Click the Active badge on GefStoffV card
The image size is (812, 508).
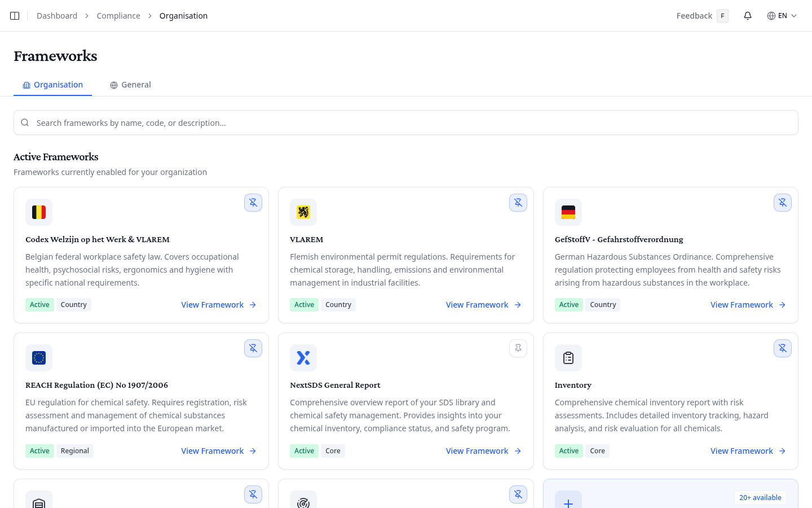[569, 305]
